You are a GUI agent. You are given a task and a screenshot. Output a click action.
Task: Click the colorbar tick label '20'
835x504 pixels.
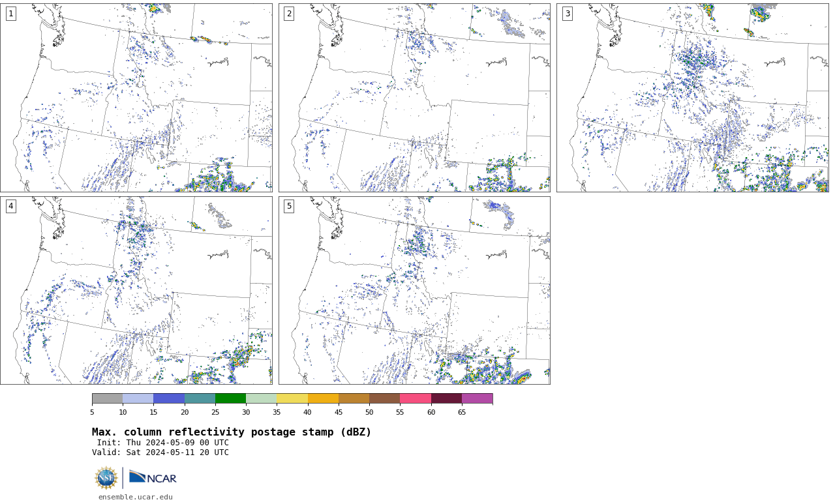(x=185, y=413)
